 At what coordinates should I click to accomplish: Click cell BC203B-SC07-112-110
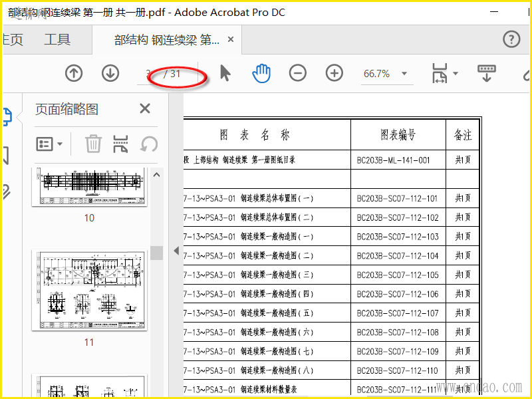click(398, 370)
